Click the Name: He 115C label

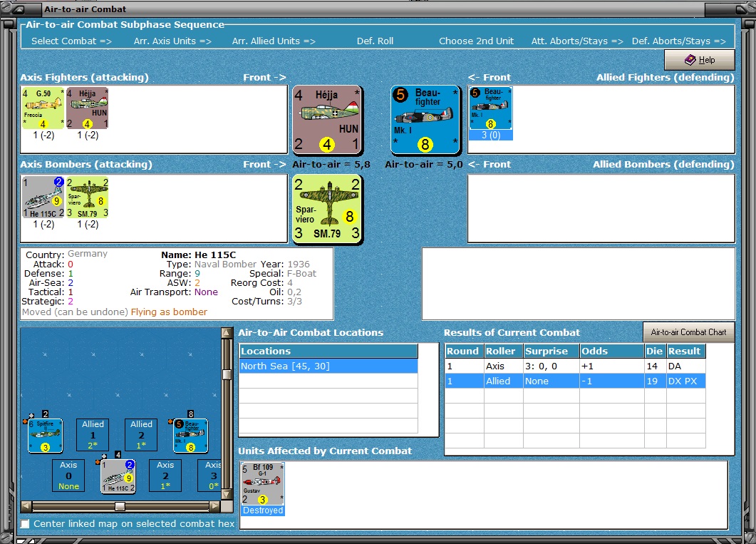pos(199,255)
